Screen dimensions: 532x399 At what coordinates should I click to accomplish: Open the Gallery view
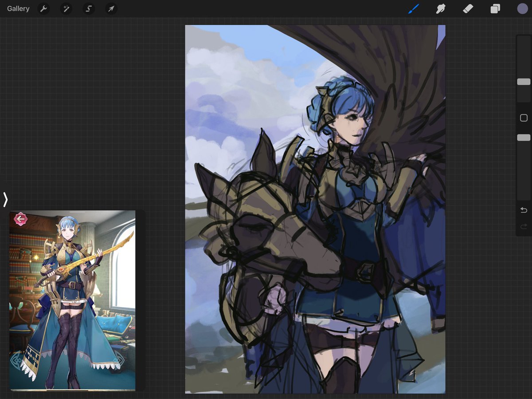(18, 9)
